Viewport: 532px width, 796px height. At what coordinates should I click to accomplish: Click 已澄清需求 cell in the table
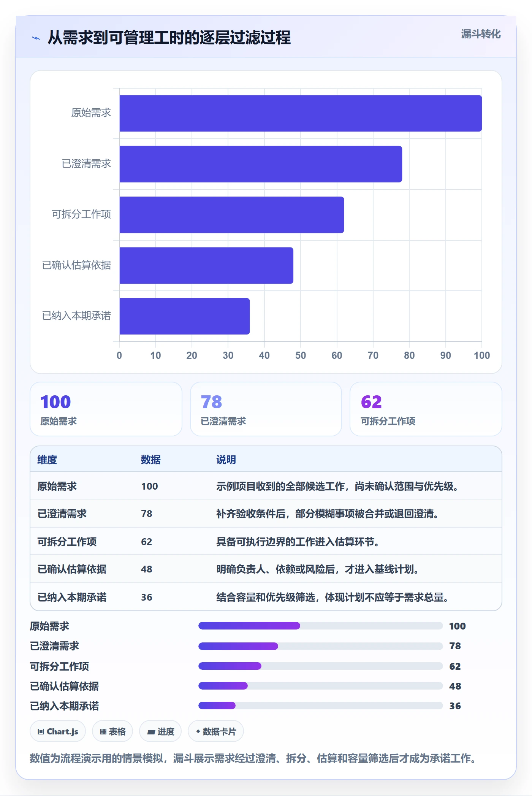pyautogui.click(x=62, y=514)
